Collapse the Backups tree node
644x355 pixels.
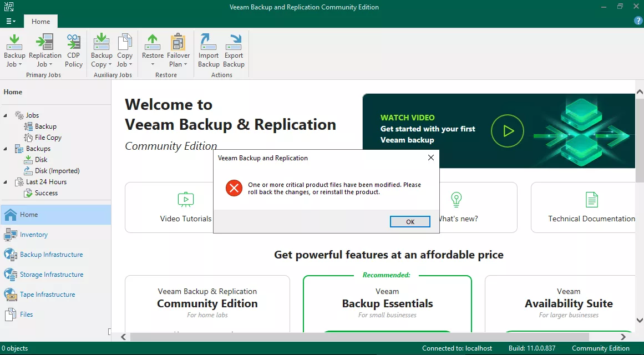tap(6, 149)
